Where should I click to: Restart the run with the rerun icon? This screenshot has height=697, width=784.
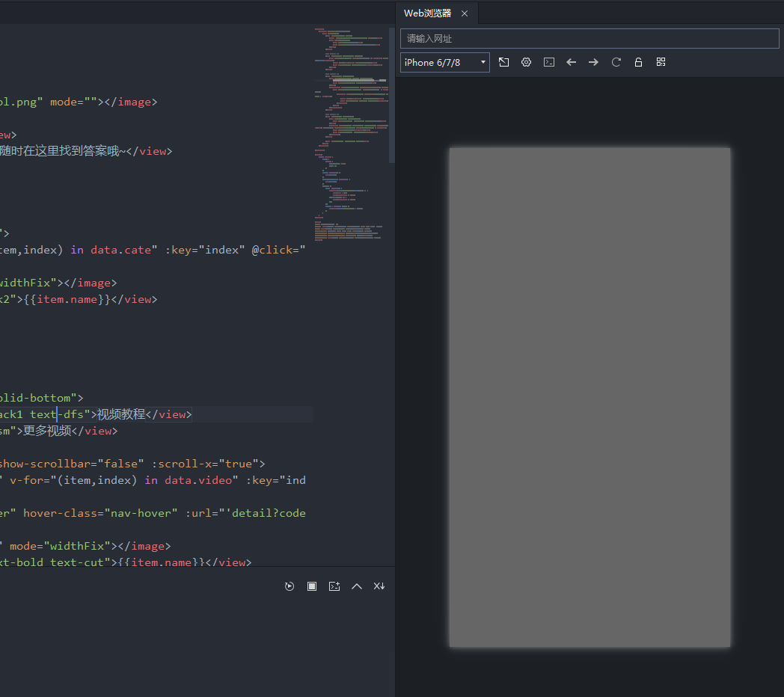[290, 586]
